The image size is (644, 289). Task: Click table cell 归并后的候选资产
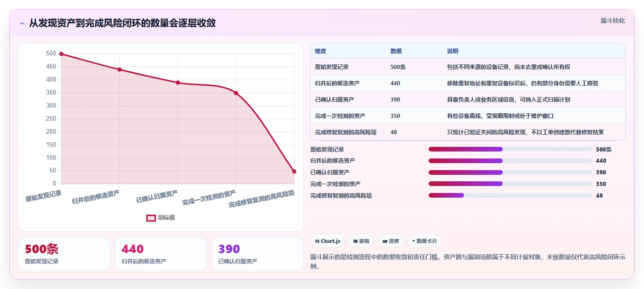click(337, 83)
